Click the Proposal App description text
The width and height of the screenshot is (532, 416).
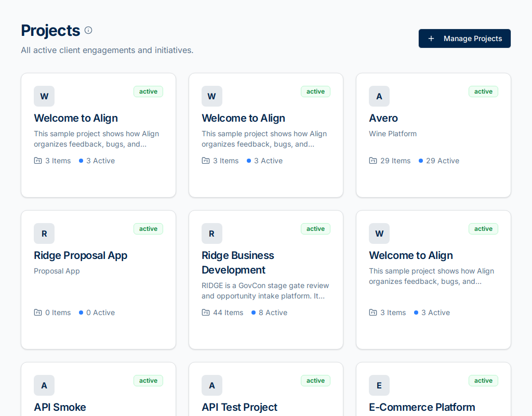click(57, 271)
